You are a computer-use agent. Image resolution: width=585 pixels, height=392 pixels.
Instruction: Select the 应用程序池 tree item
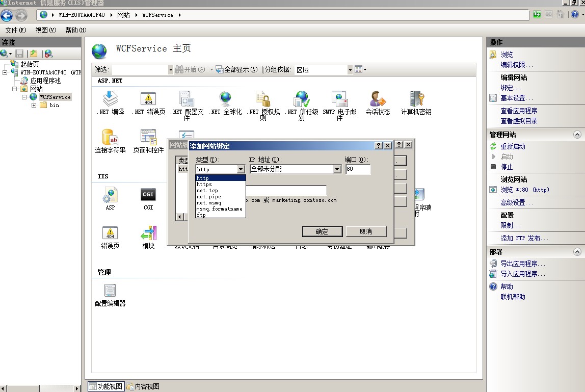coord(45,81)
